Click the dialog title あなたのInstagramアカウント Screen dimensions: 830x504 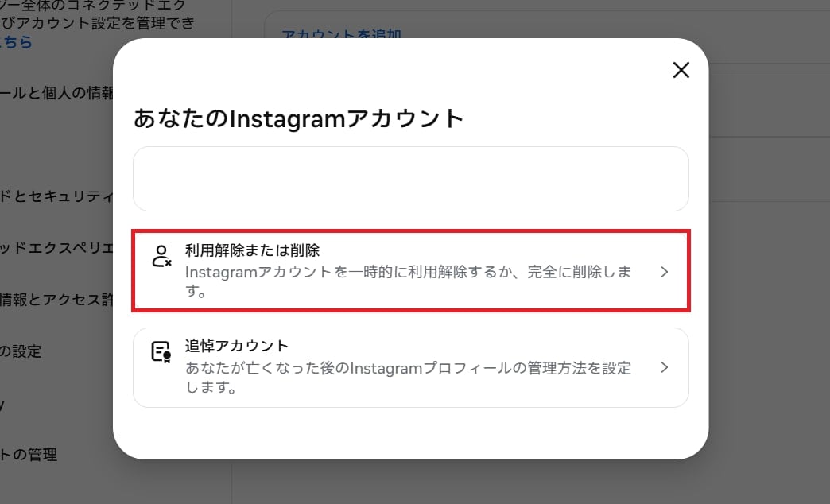(x=299, y=118)
